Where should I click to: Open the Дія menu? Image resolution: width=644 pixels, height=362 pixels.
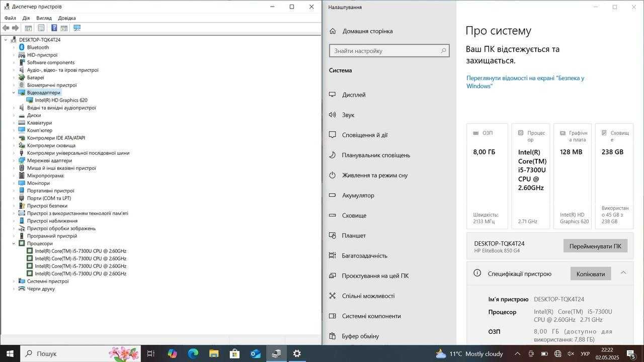click(26, 18)
